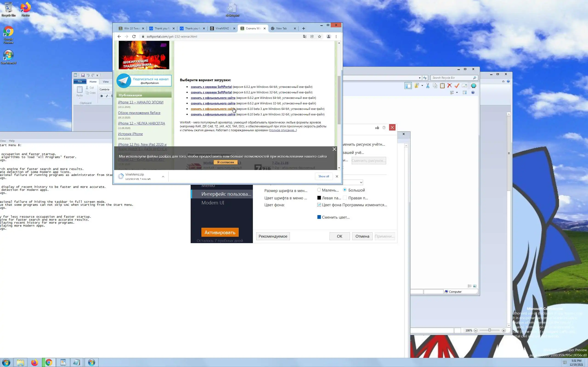Click the red X Delete icon in Explorer toolbar

click(x=449, y=86)
